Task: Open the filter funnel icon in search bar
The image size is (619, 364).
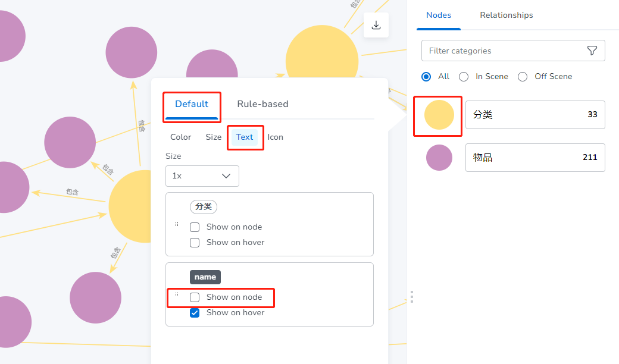Action: 592,51
